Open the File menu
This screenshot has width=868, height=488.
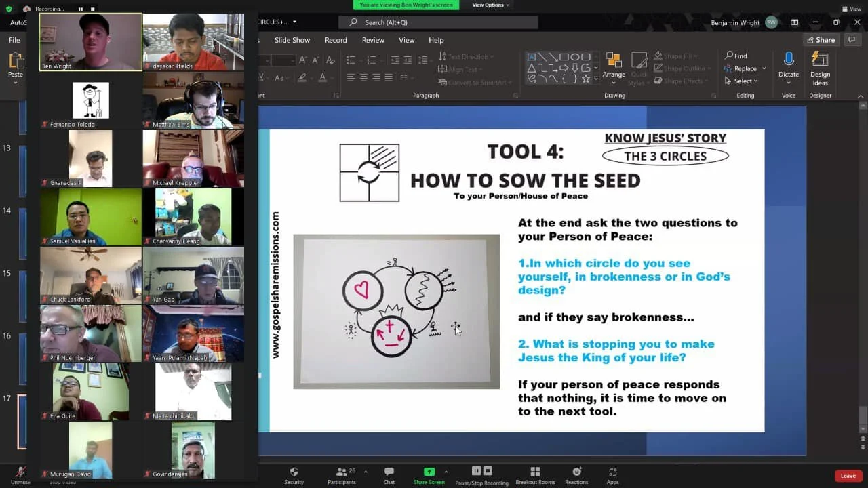click(14, 40)
